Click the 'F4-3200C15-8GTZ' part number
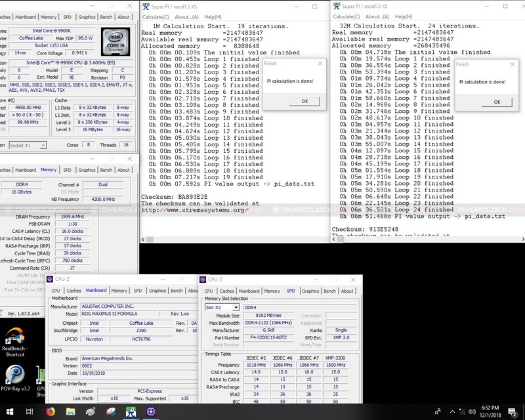The width and height of the screenshot is (525, 420). [x=268, y=337]
